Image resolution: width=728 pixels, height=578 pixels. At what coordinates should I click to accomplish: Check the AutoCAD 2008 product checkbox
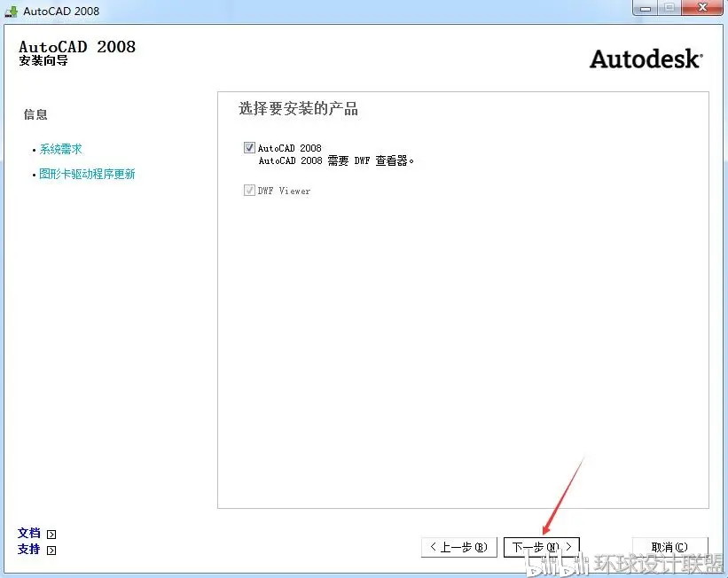click(x=249, y=148)
